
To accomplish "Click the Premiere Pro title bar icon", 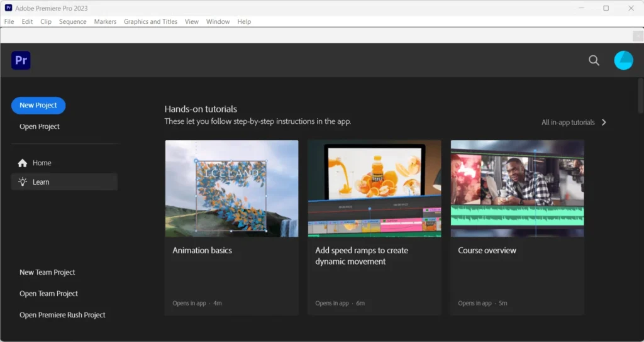I will coord(8,8).
